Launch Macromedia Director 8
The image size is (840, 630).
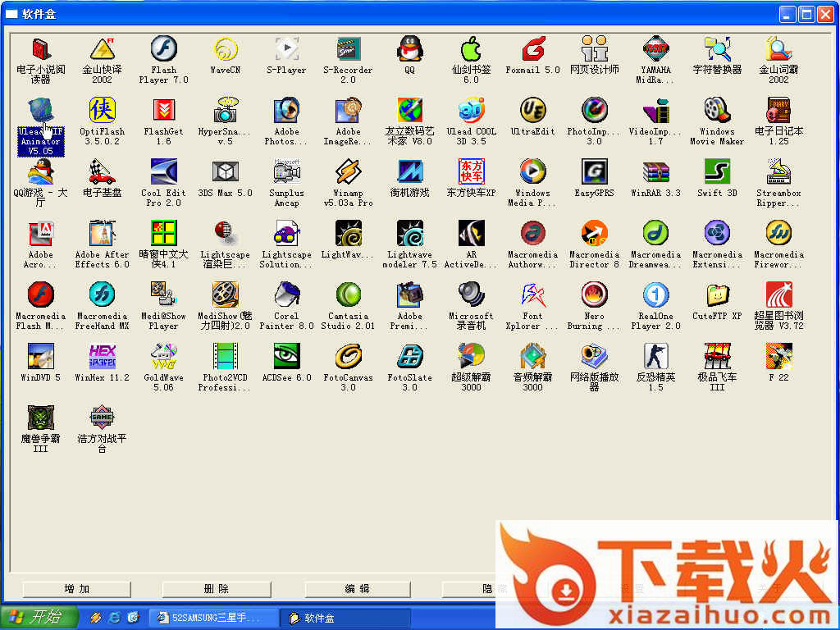point(594,234)
